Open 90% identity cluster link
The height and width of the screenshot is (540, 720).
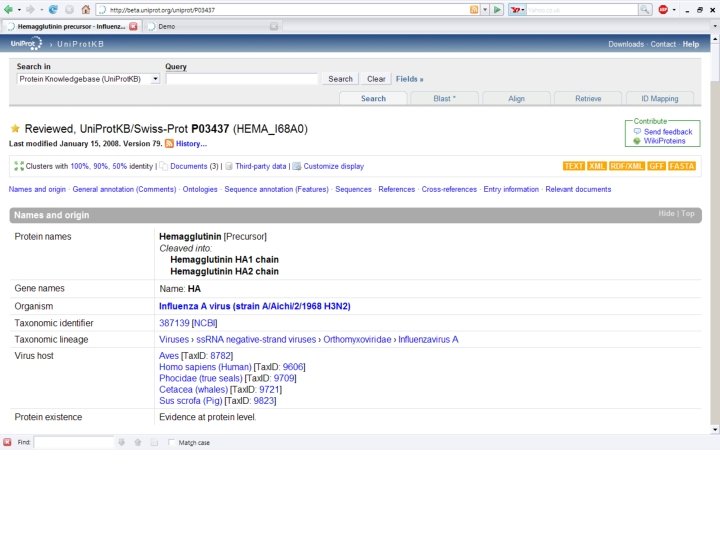click(101, 166)
